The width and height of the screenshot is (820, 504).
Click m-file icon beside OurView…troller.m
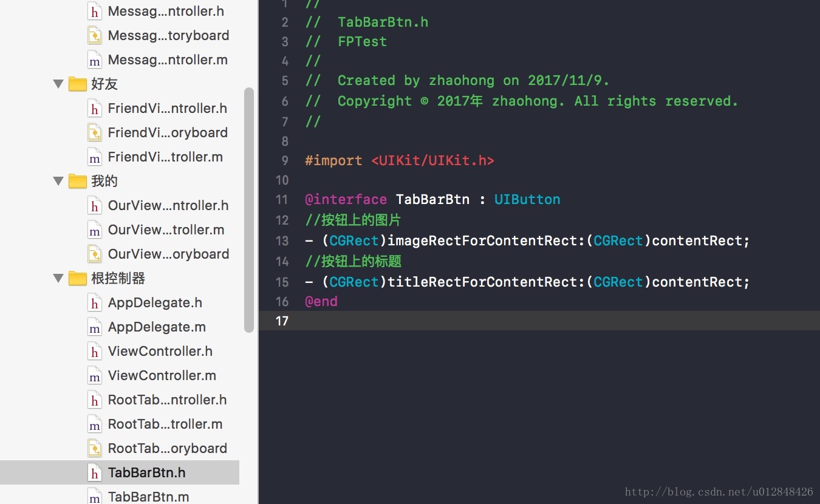[x=95, y=230]
